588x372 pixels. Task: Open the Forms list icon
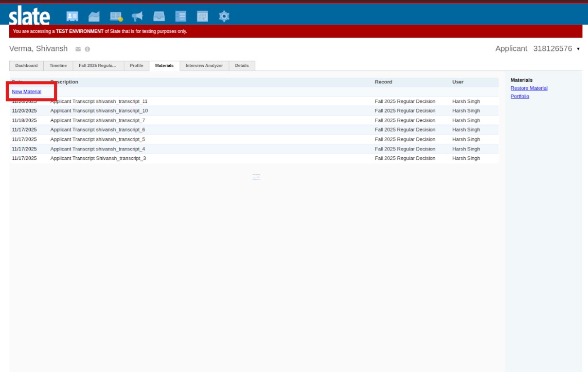click(x=181, y=16)
